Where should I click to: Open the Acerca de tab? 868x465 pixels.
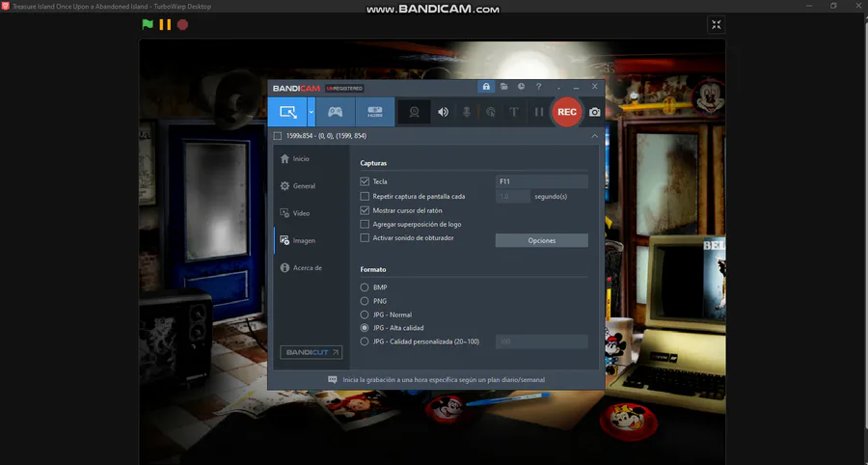[312, 268]
